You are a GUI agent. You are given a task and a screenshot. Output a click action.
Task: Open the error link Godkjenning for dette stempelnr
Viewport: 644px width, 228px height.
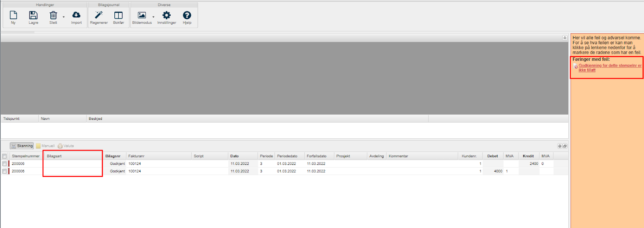[x=609, y=66]
